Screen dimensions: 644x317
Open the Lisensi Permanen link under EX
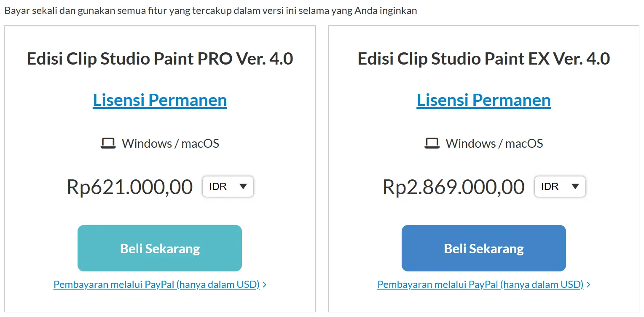[483, 100]
